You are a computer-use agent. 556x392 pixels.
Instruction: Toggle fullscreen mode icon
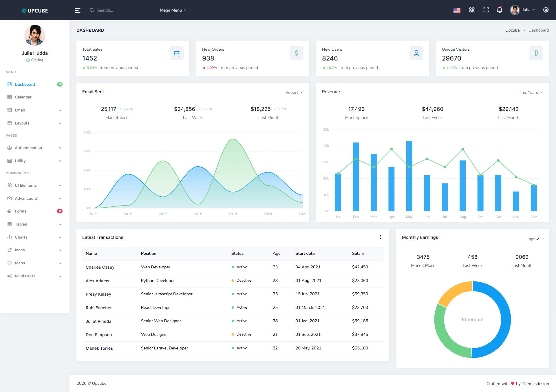(x=486, y=10)
